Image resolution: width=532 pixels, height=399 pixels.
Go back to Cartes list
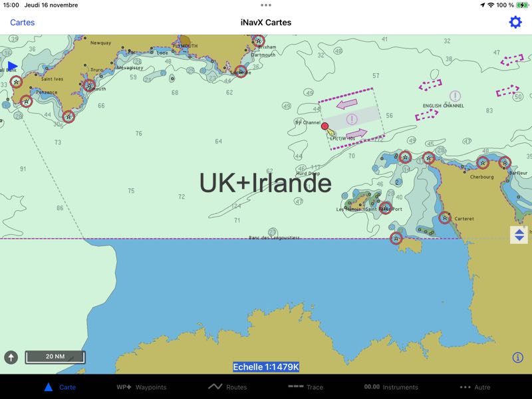(x=23, y=23)
